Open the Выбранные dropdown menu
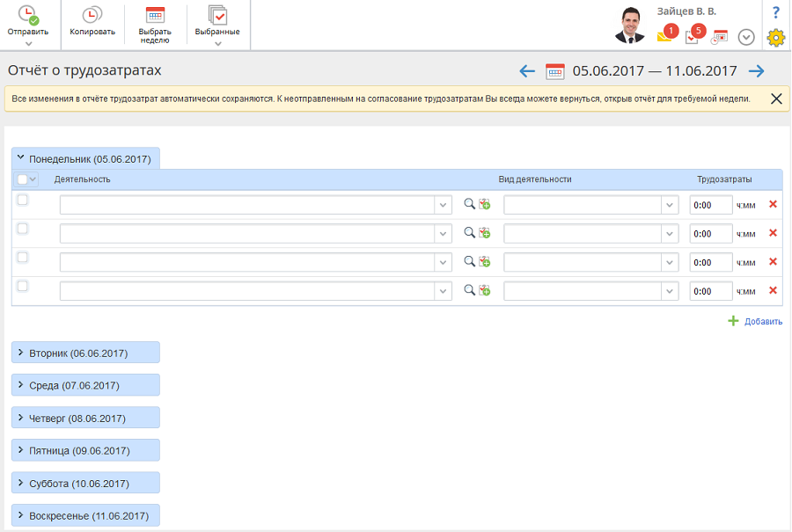 217,42
